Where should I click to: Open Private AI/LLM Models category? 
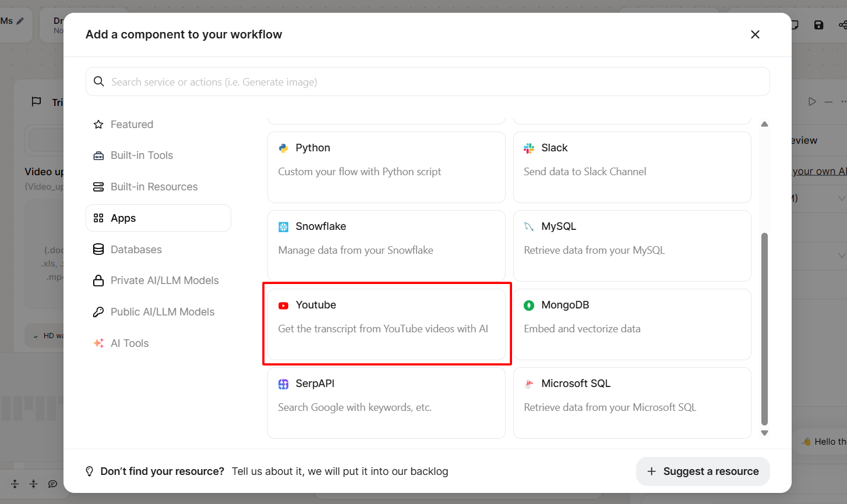tap(164, 281)
